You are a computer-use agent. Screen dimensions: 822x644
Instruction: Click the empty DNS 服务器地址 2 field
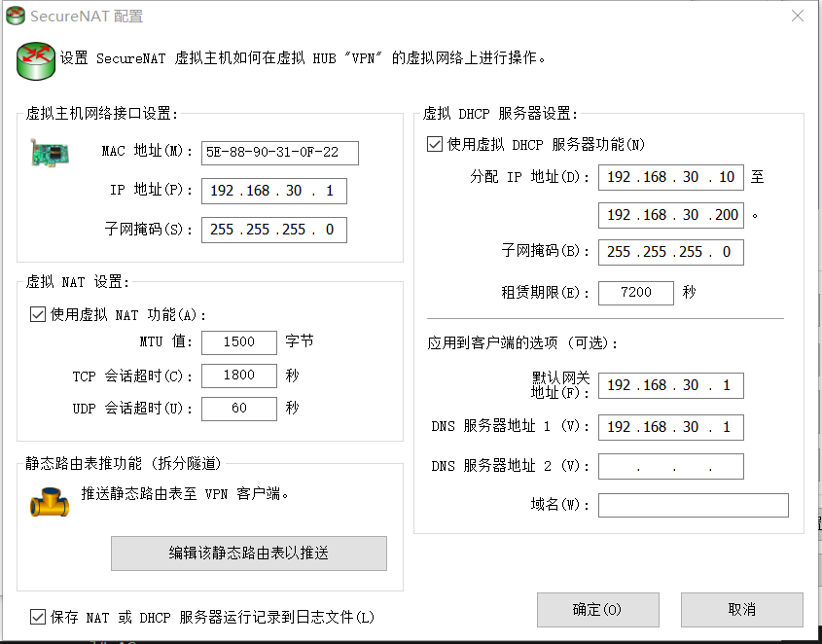pyautogui.click(x=671, y=466)
